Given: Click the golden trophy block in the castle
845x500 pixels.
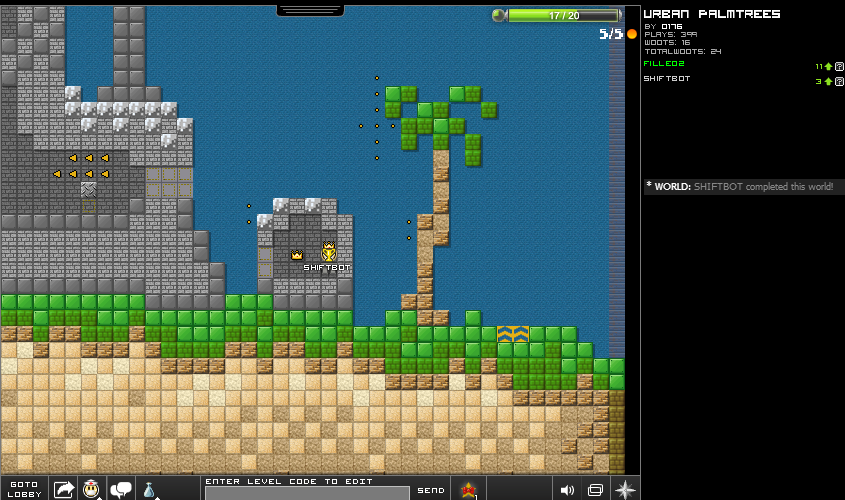Looking at the screenshot, I should click(x=328, y=252).
